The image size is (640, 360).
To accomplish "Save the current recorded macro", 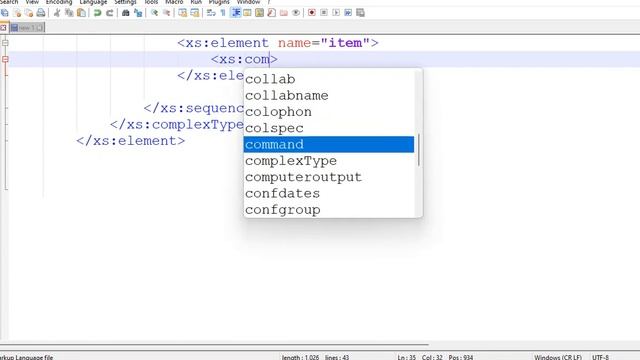I will click(x=360, y=13).
